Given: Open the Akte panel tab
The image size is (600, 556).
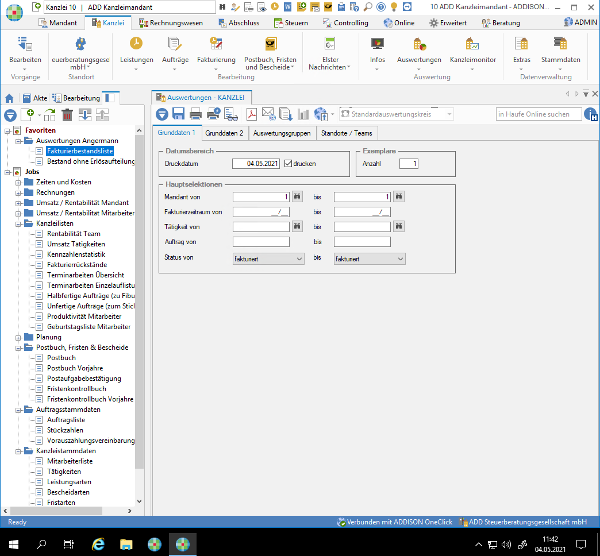Looking at the screenshot, I should point(35,98).
